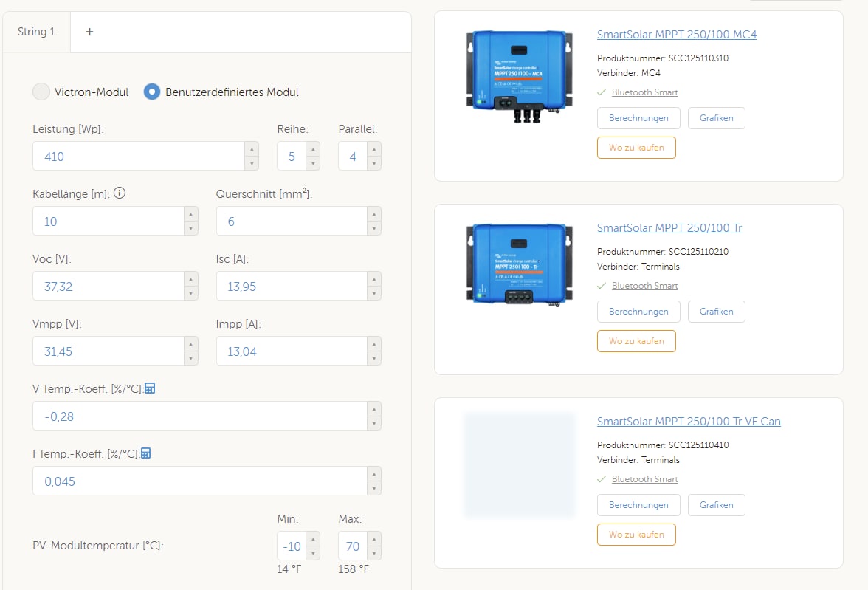Show Berechnungen for the 250/100 Tr model
The width and height of the screenshot is (868, 590).
tap(638, 312)
